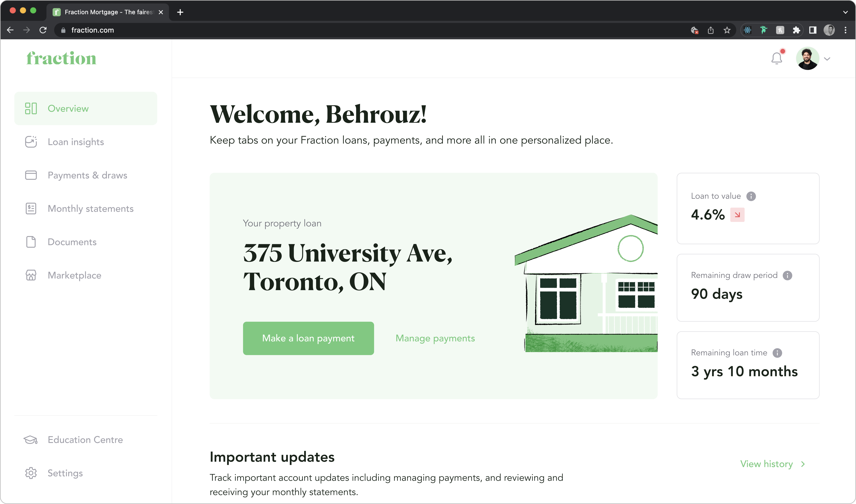Show Remaining draw period info icon
856x504 pixels.
pos(787,275)
